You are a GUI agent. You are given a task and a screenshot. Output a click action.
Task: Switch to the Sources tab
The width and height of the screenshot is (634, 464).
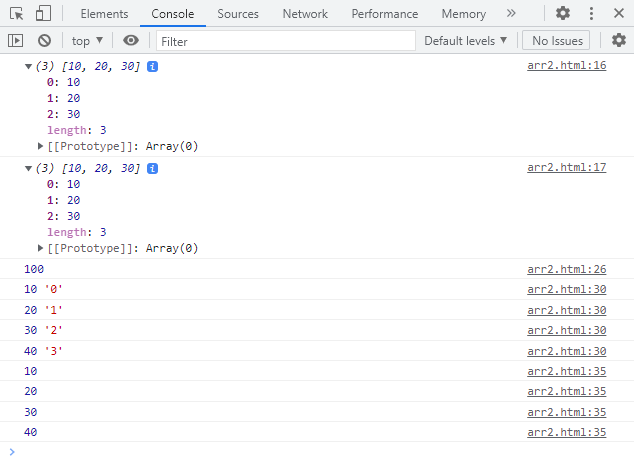(x=238, y=14)
